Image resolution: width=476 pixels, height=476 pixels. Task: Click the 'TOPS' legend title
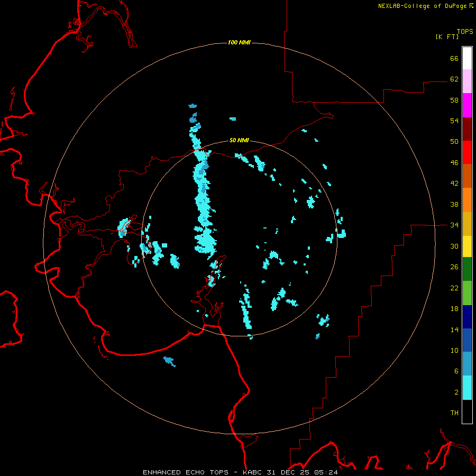point(465,32)
